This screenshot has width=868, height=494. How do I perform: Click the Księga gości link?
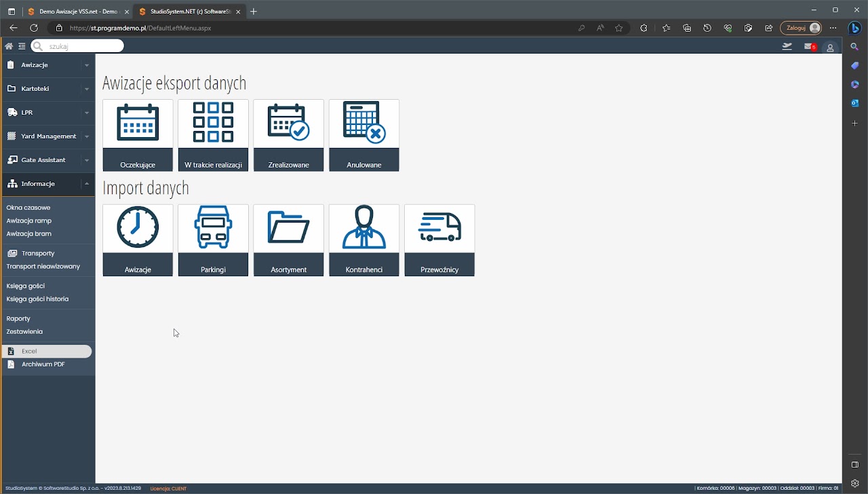pyautogui.click(x=26, y=286)
